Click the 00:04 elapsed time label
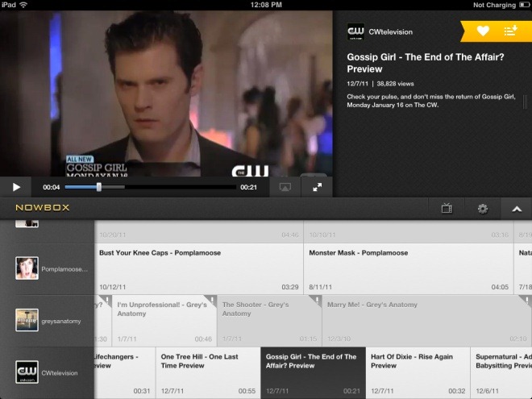The image size is (532, 399). (52, 187)
